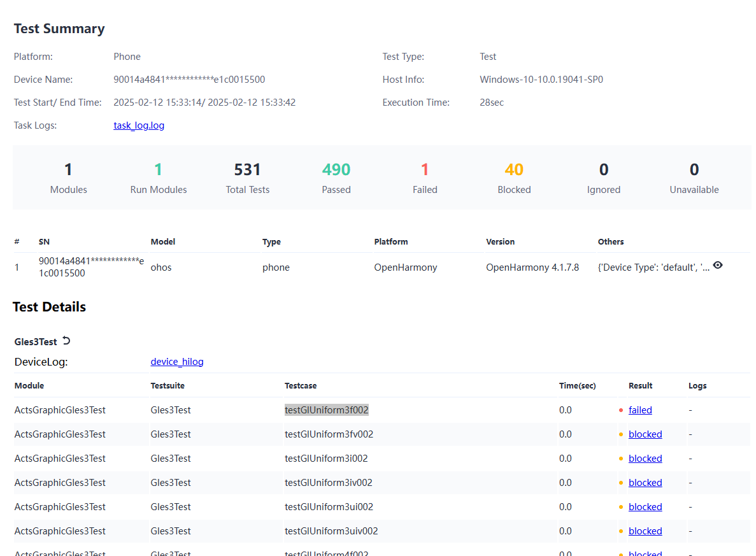This screenshot has height=556, width=756.
Task: Open blocked result for testGlUniform3fv002
Action: [x=645, y=434]
